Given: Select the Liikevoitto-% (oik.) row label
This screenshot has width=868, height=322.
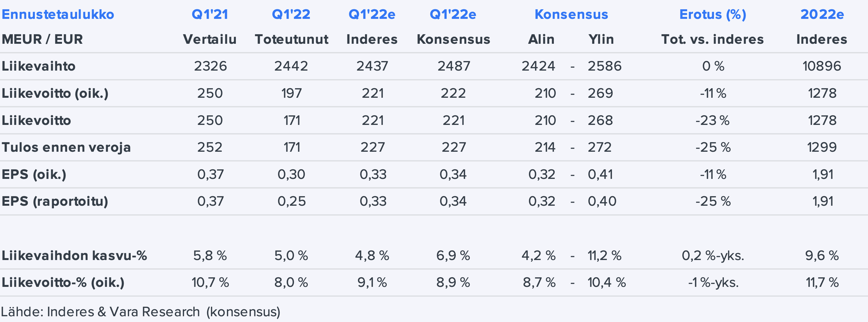Looking at the screenshot, I should pos(63,282).
